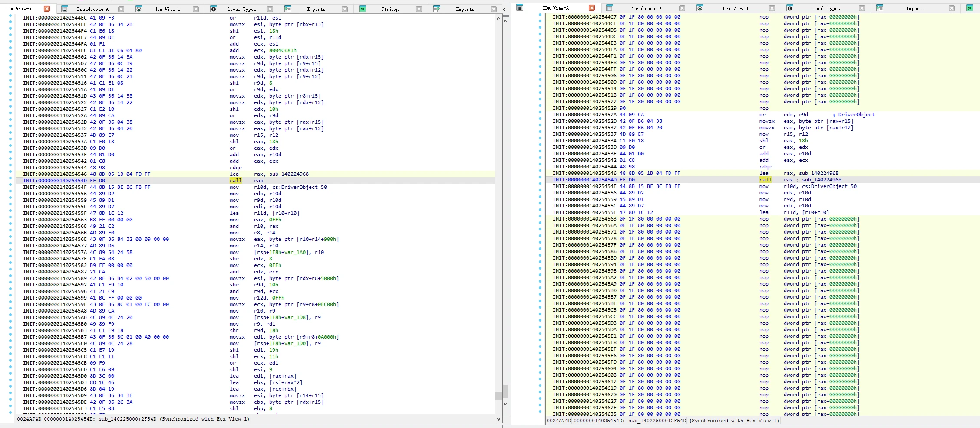Select the Local Types tab in left window
The width and height of the screenshot is (980, 428).
click(x=241, y=9)
